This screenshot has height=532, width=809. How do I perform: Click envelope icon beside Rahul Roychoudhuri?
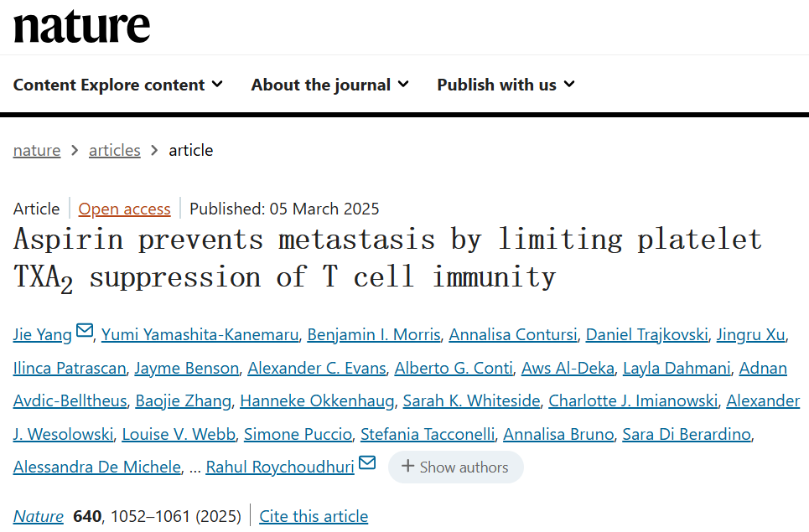pyautogui.click(x=367, y=462)
